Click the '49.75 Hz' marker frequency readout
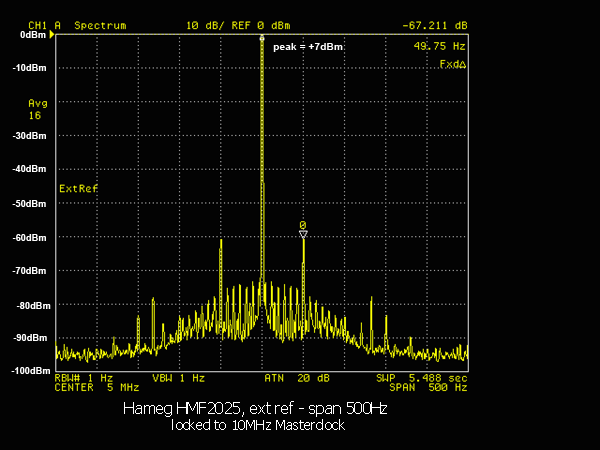This screenshot has height=450, width=600. [x=439, y=46]
